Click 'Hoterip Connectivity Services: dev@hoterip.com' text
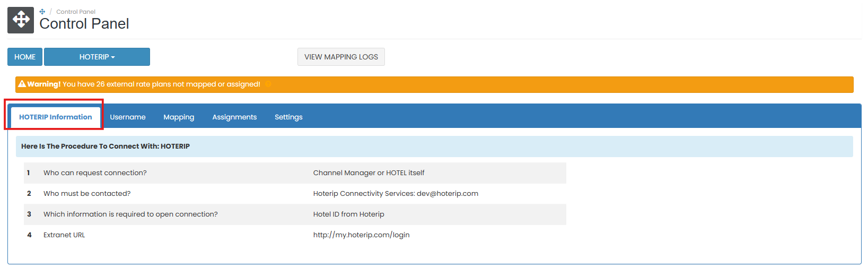 pyautogui.click(x=396, y=193)
